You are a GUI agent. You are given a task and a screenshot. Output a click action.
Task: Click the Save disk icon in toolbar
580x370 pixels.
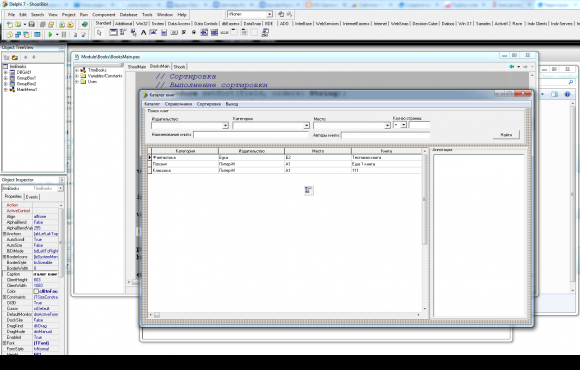(32, 25)
